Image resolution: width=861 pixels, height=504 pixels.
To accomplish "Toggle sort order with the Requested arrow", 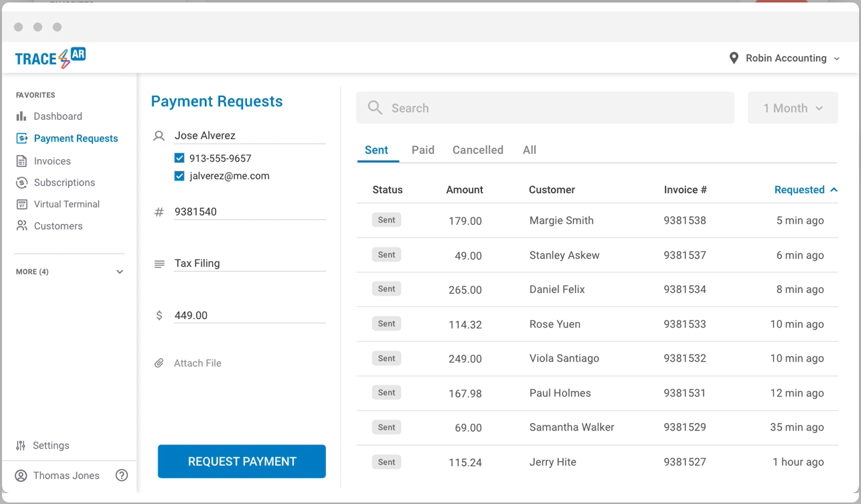I will (x=834, y=190).
